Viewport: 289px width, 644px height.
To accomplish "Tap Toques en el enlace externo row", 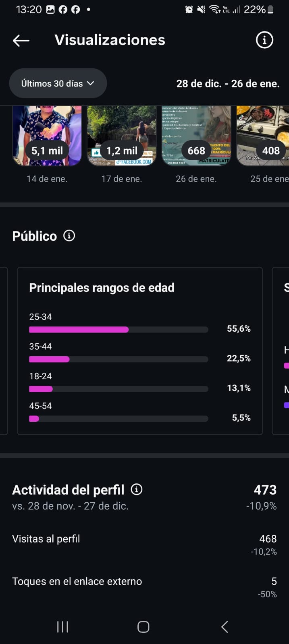I will click(x=144, y=587).
